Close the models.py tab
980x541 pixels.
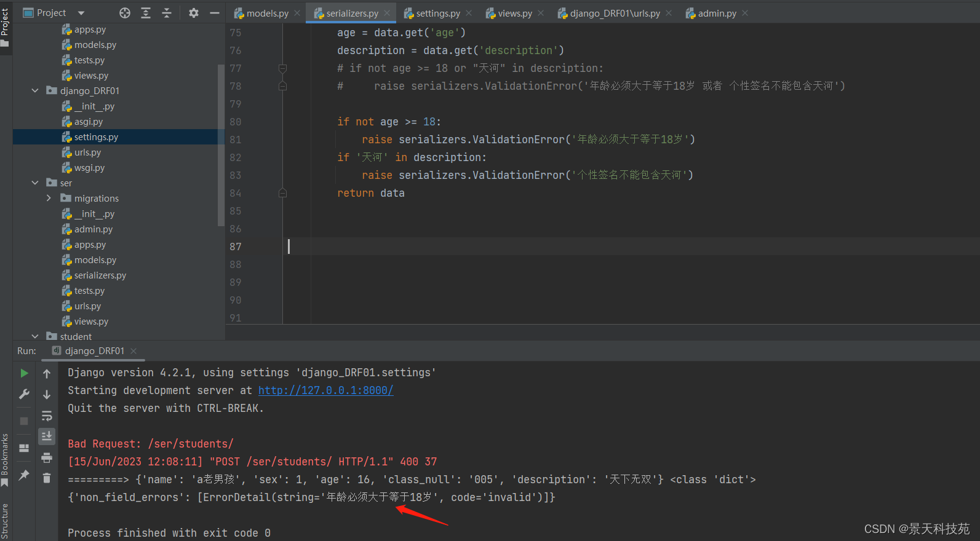click(x=297, y=13)
